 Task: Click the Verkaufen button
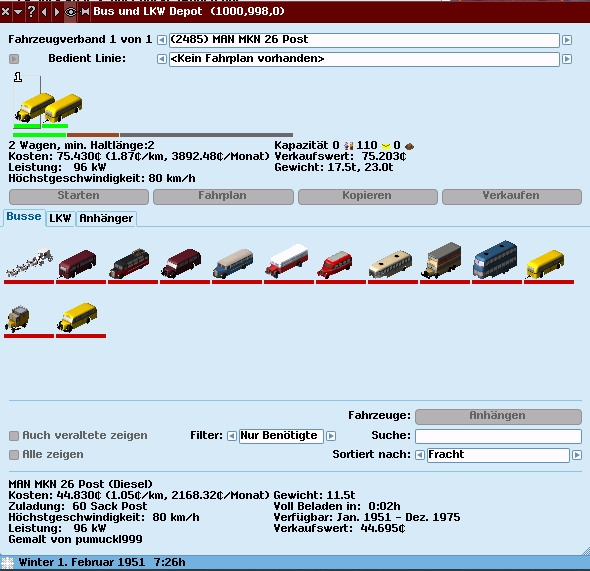click(512, 197)
